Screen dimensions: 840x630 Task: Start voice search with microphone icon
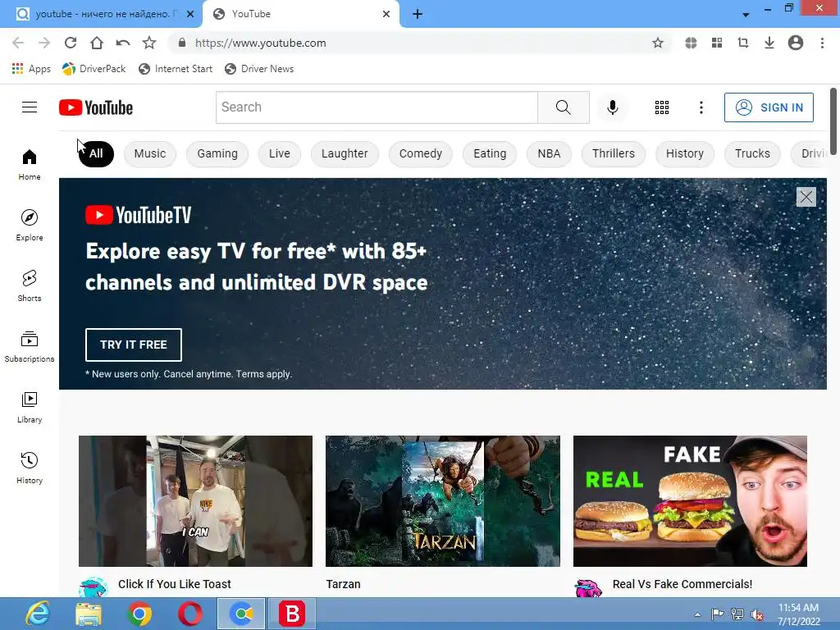pyautogui.click(x=612, y=107)
